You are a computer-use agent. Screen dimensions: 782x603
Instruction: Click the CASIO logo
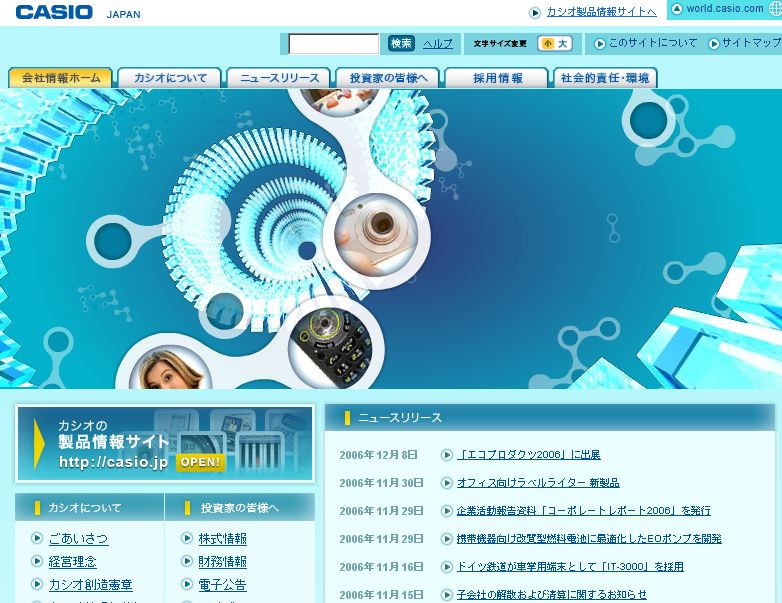[54, 12]
